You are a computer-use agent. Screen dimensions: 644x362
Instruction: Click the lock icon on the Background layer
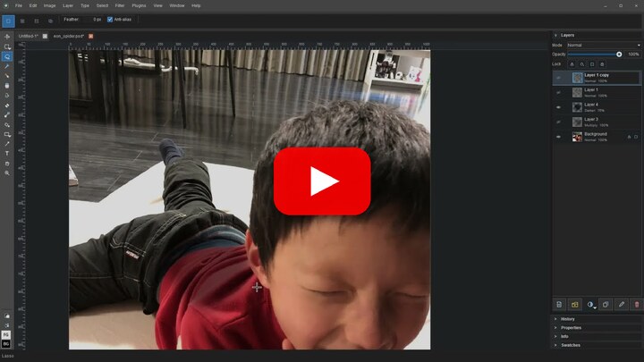[629, 137]
